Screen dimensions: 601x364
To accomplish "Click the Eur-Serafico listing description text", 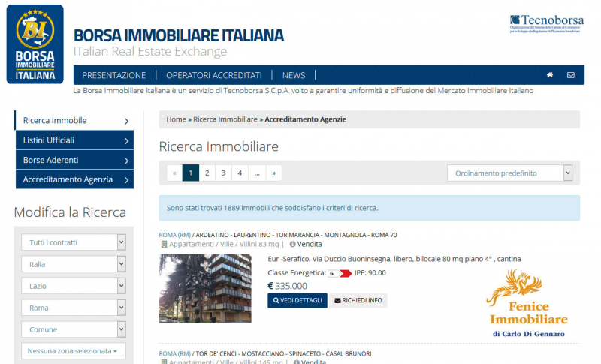I will (394, 259).
